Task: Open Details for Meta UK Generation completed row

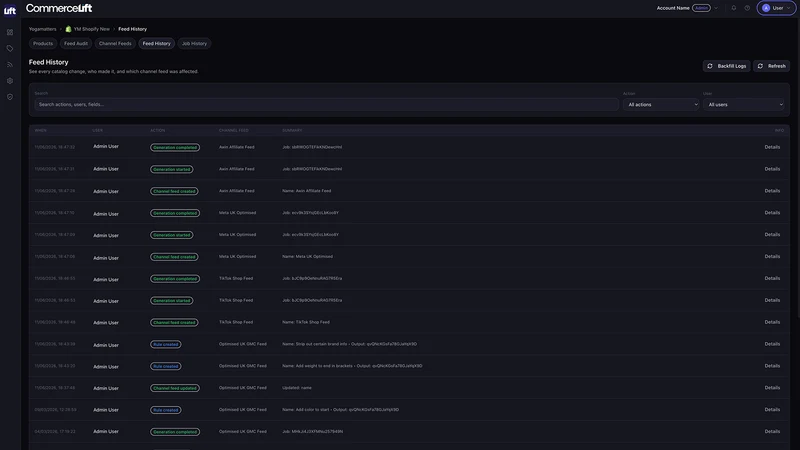Action: point(772,213)
